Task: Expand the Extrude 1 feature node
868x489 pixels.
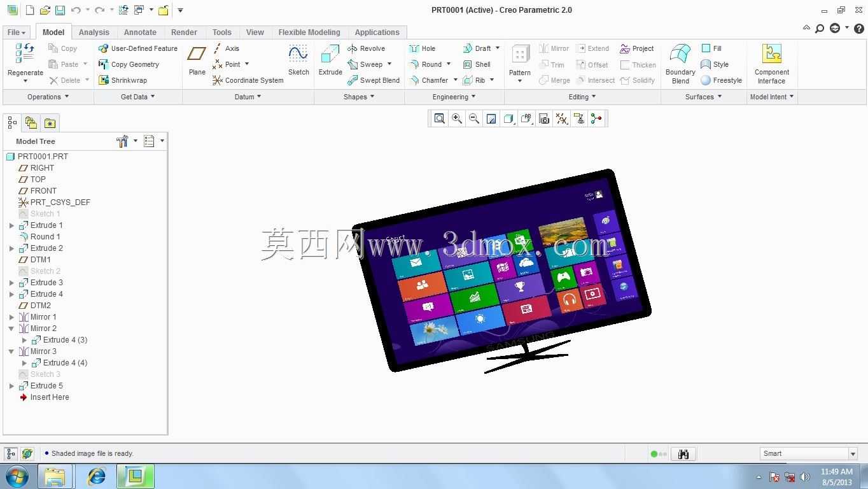Action: [x=11, y=225]
